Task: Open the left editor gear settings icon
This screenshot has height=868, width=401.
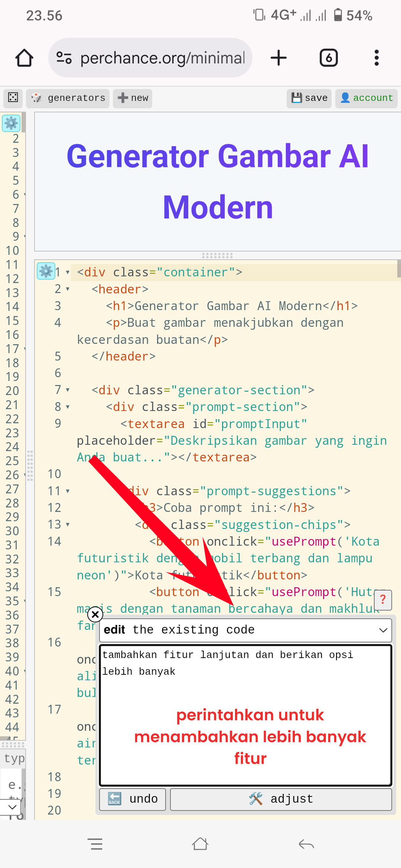Action: [11, 123]
